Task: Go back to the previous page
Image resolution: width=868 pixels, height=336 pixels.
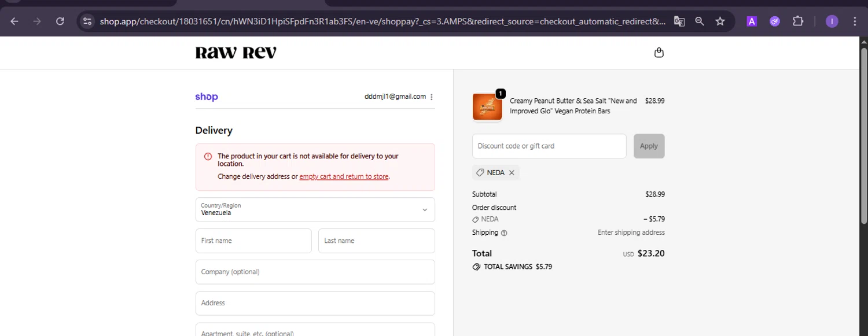Action: coord(14,21)
